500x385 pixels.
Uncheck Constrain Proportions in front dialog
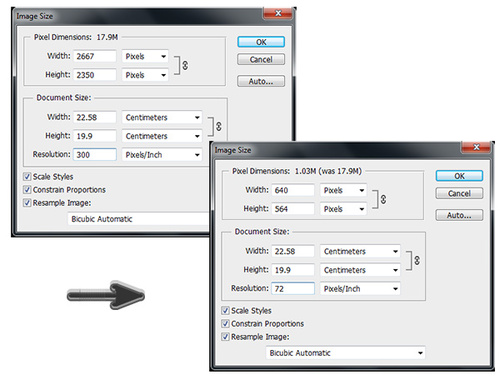(x=226, y=324)
